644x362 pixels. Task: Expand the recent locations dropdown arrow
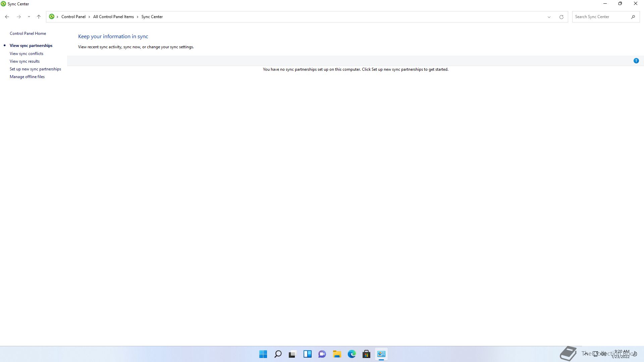(x=29, y=17)
